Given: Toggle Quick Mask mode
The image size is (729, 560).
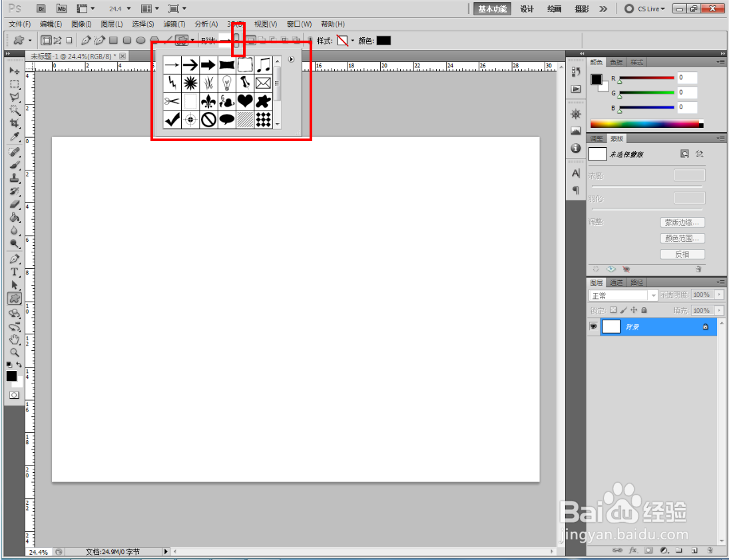Looking at the screenshot, I should 15,395.
